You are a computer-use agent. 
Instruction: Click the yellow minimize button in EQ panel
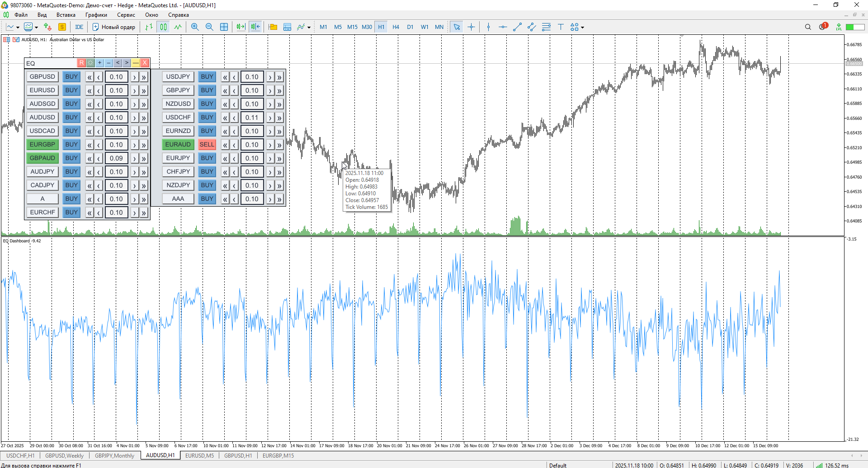point(136,63)
